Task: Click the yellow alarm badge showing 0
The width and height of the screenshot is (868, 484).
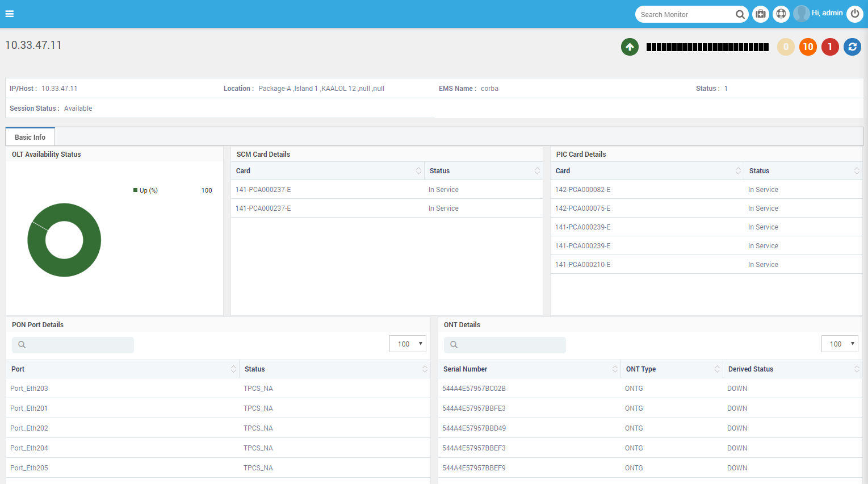Action: click(786, 47)
